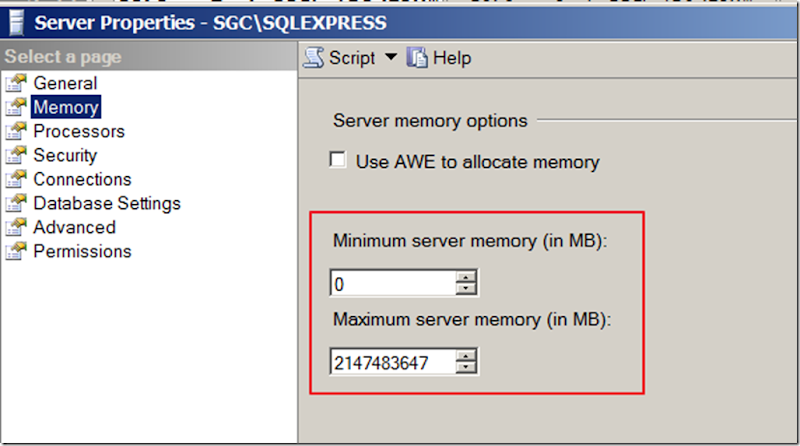This screenshot has width=800, height=446.
Task: Click the Database Settings page icon
Action: tap(15, 204)
